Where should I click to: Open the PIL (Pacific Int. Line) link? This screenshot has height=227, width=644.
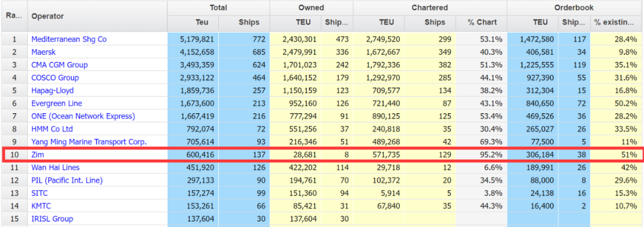67,180
